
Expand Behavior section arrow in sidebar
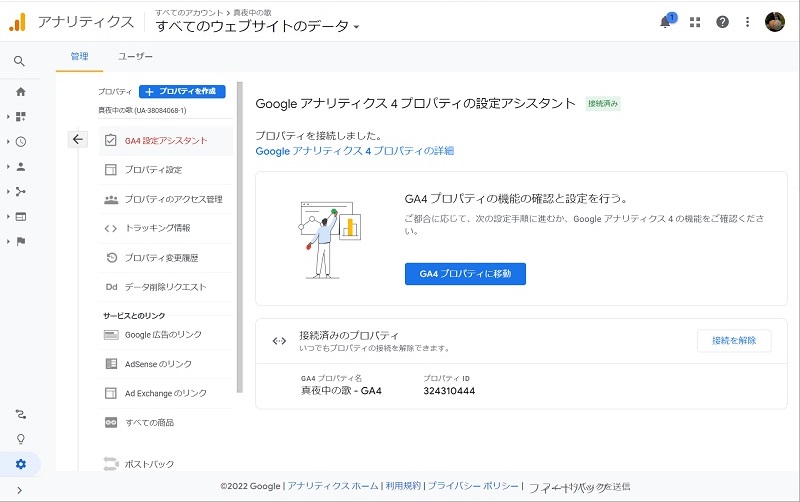[8, 217]
